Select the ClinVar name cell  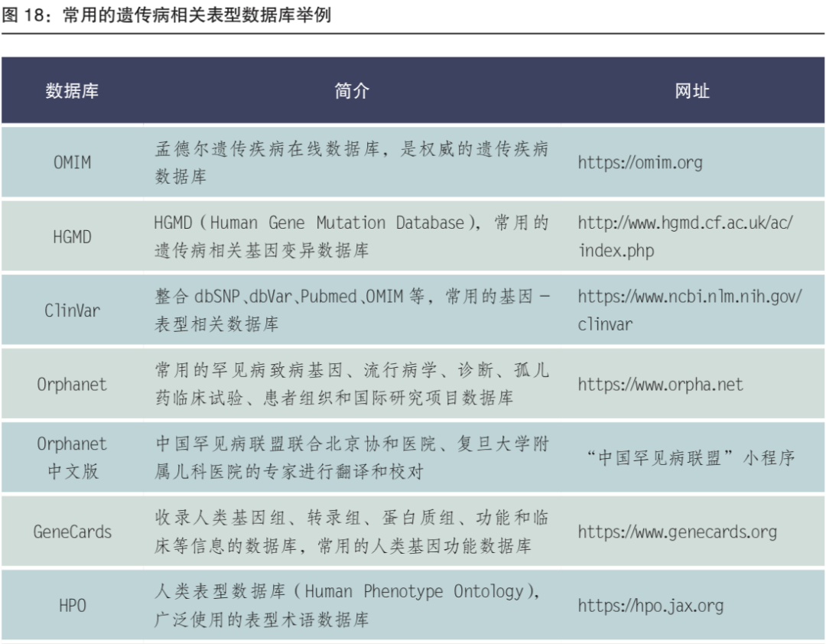click(72, 311)
